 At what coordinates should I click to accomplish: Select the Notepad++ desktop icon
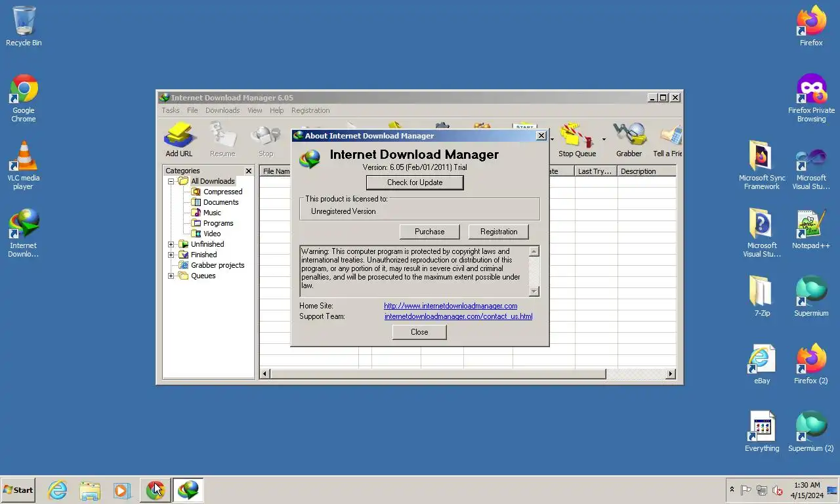click(x=811, y=230)
